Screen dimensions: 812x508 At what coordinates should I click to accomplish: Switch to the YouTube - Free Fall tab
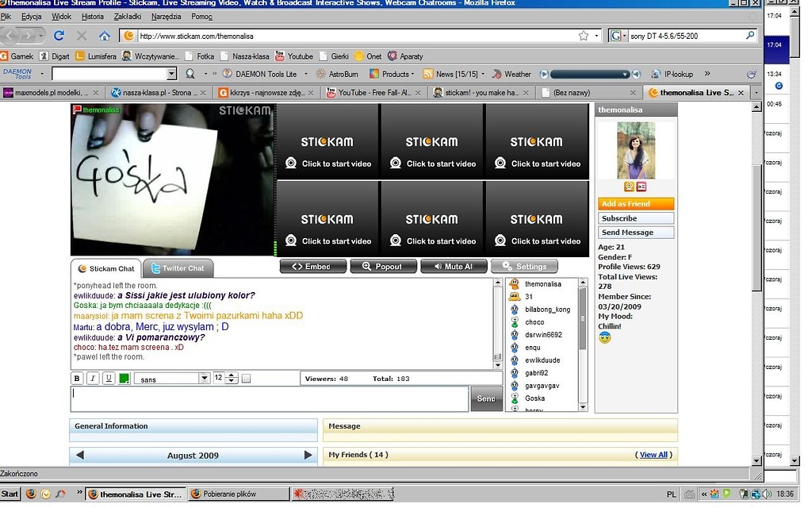[375, 93]
